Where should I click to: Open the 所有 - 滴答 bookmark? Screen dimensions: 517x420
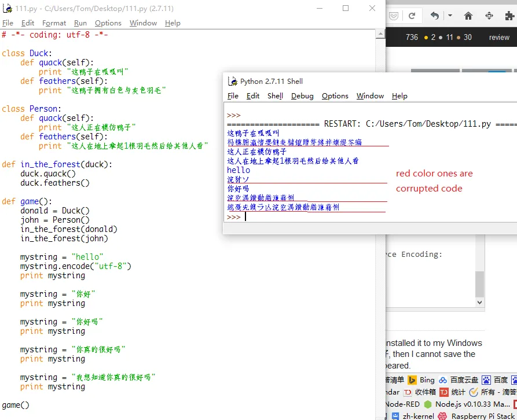[x=493, y=392]
